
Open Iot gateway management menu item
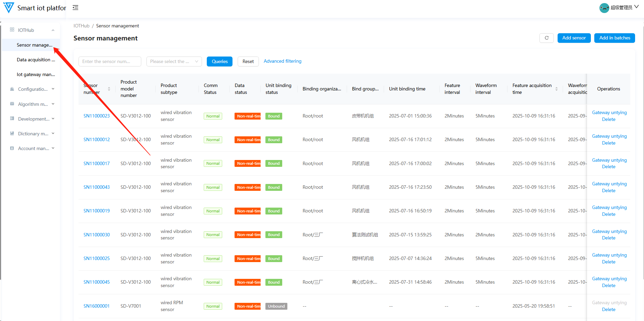click(x=36, y=74)
